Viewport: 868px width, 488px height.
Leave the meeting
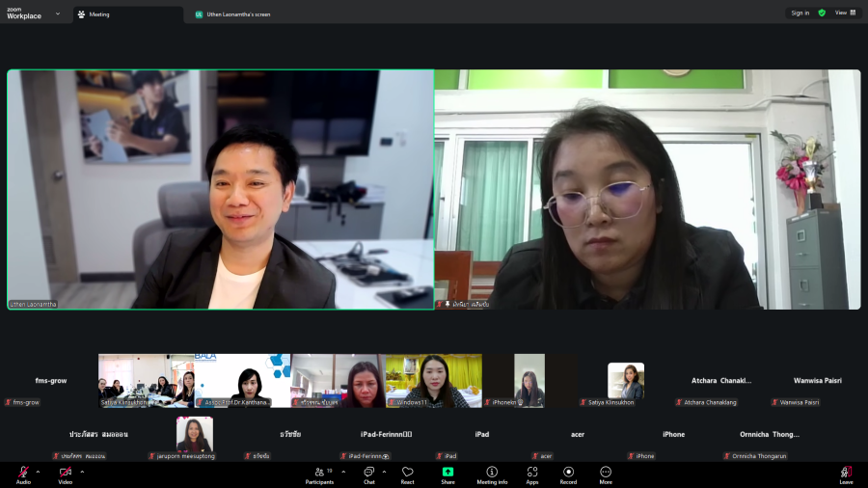click(x=846, y=474)
